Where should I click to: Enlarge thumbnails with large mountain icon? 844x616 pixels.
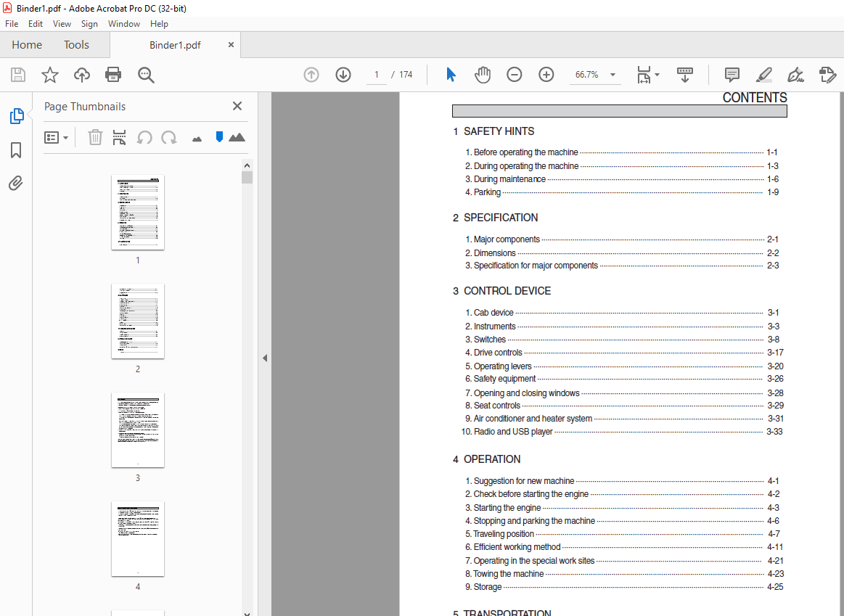[237, 137]
